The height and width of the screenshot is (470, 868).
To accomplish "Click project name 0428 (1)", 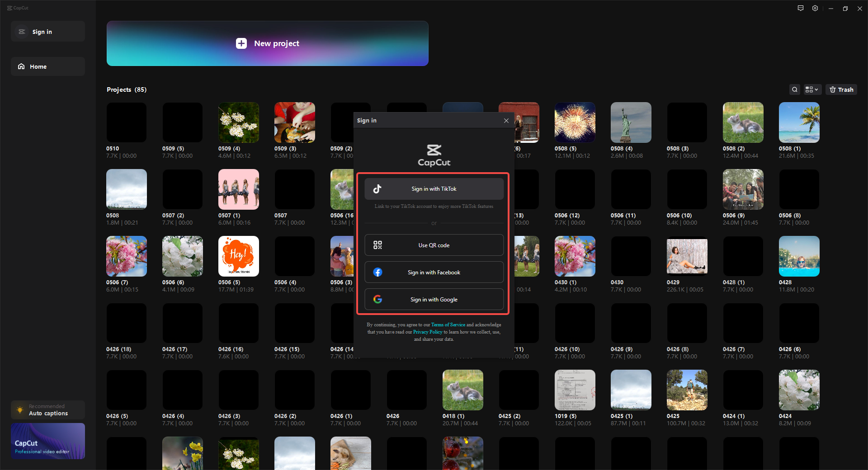I will coord(734,282).
